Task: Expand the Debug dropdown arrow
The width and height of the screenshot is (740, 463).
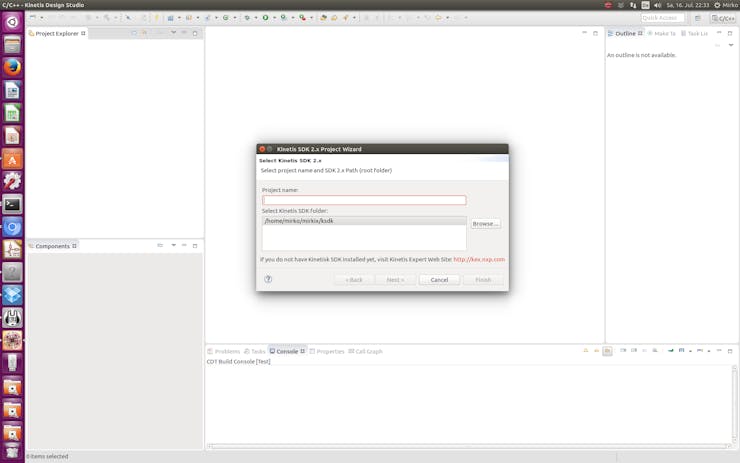Action: point(256,18)
